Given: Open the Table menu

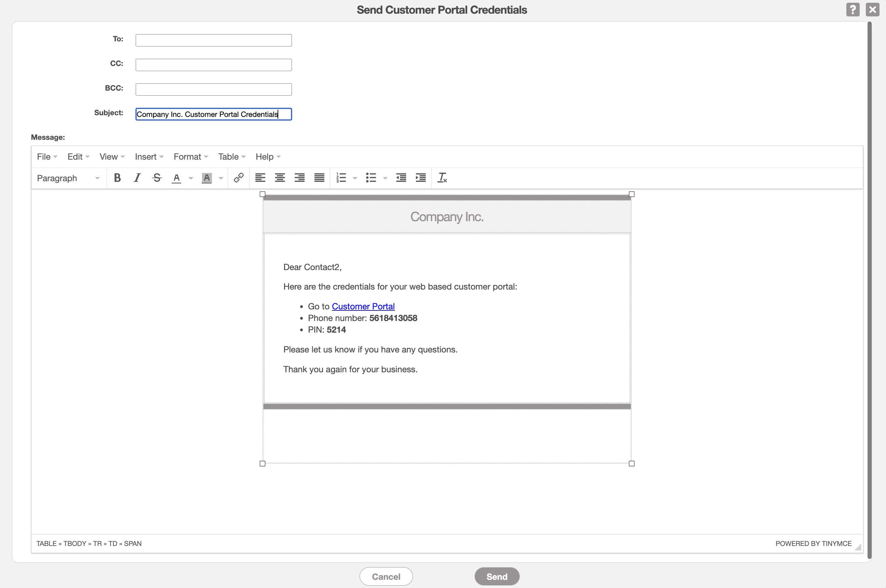Looking at the screenshot, I should tap(231, 157).
